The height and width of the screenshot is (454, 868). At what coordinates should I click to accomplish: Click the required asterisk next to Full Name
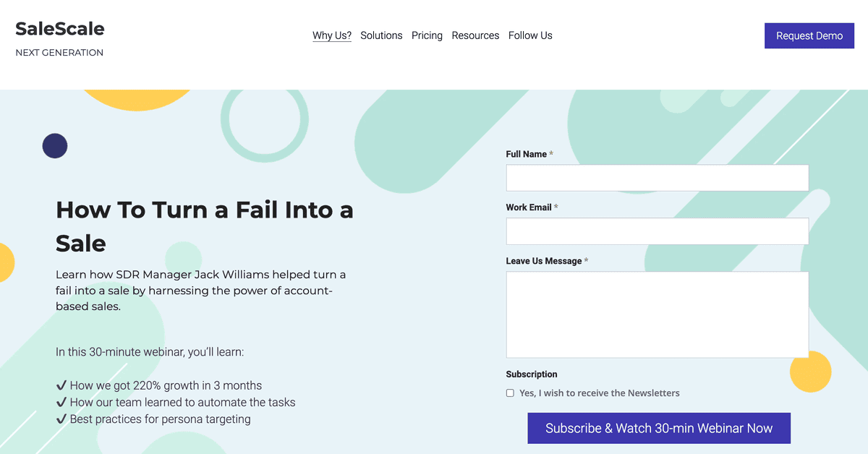click(552, 154)
